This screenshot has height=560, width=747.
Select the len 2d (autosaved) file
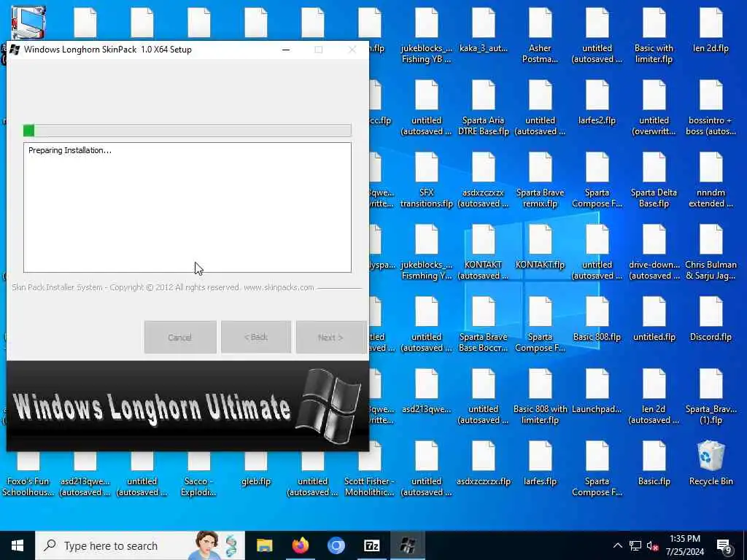654,397
